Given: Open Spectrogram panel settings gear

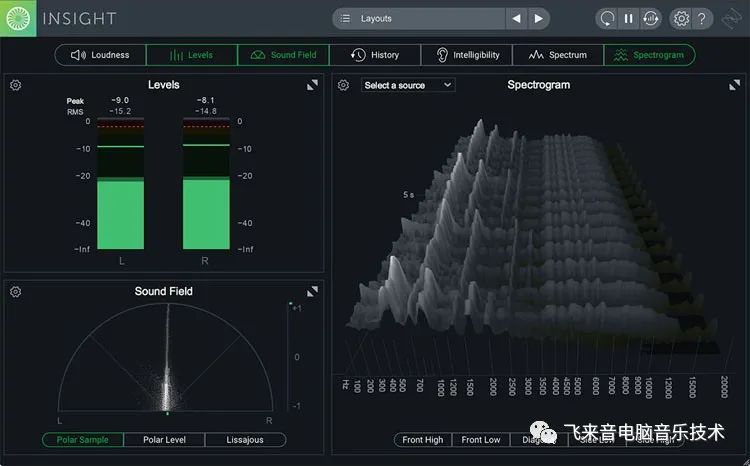Looking at the screenshot, I should click(343, 85).
